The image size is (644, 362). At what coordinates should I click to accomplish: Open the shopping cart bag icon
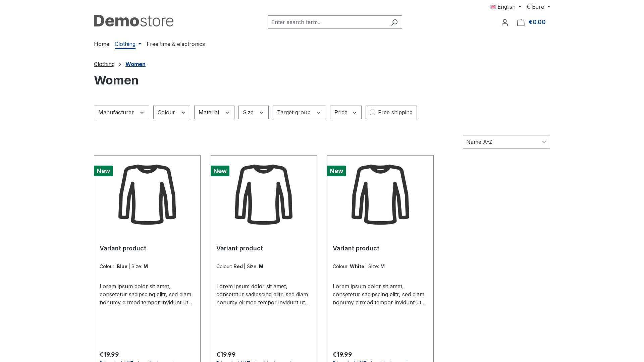(521, 22)
